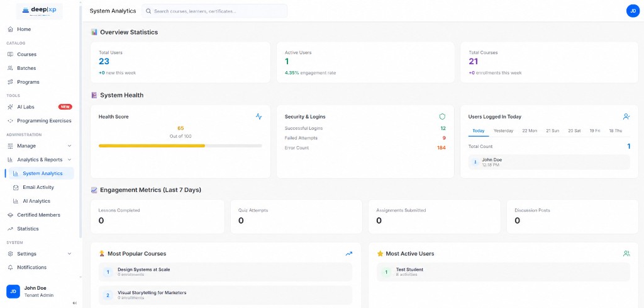Click the AI Labs sparkle icon
The width and height of the screenshot is (644, 308).
[x=10, y=107]
